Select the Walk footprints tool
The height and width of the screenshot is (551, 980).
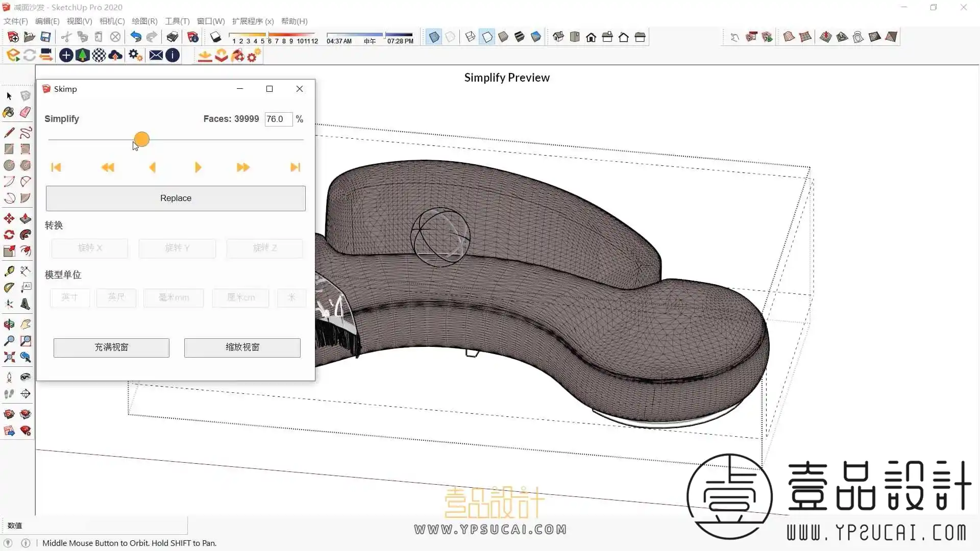click(x=9, y=394)
